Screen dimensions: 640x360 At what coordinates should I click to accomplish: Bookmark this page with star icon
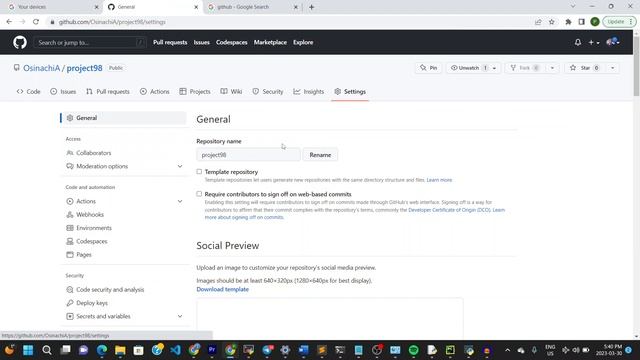click(x=551, y=22)
